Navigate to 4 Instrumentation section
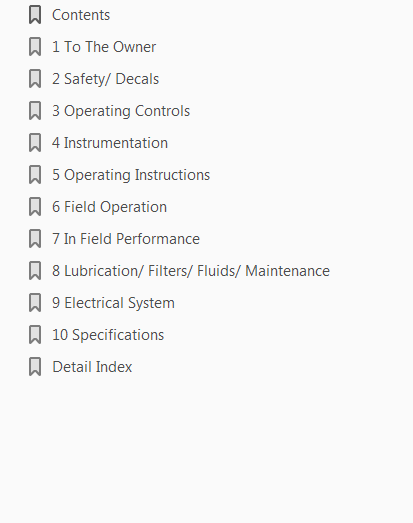The image size is (413, 523). coord(110,143)
